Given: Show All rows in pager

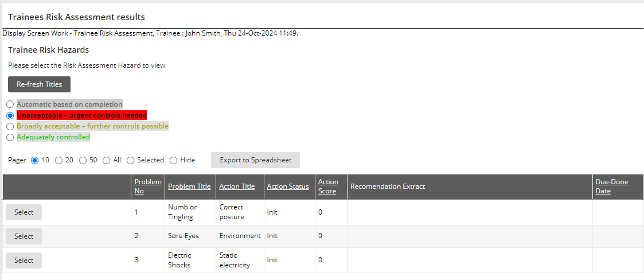Looking at the screenshot, I should [x=106, y=161].
